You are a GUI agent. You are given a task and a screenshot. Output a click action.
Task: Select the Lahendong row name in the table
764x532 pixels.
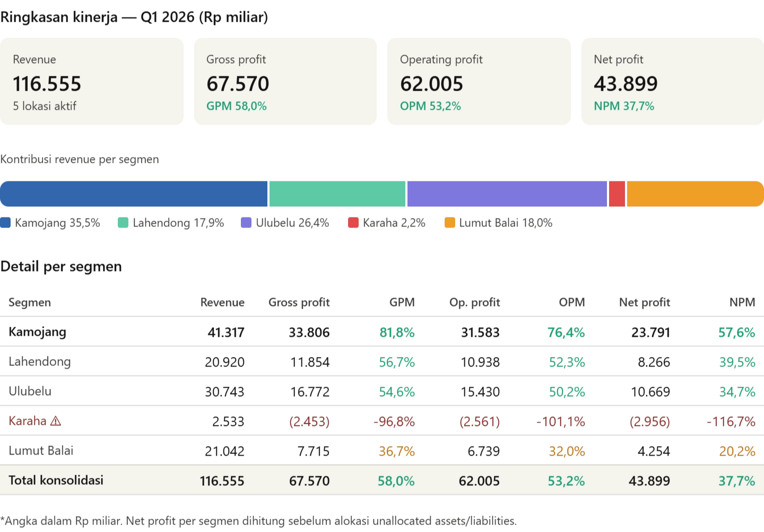click(40, 362)
